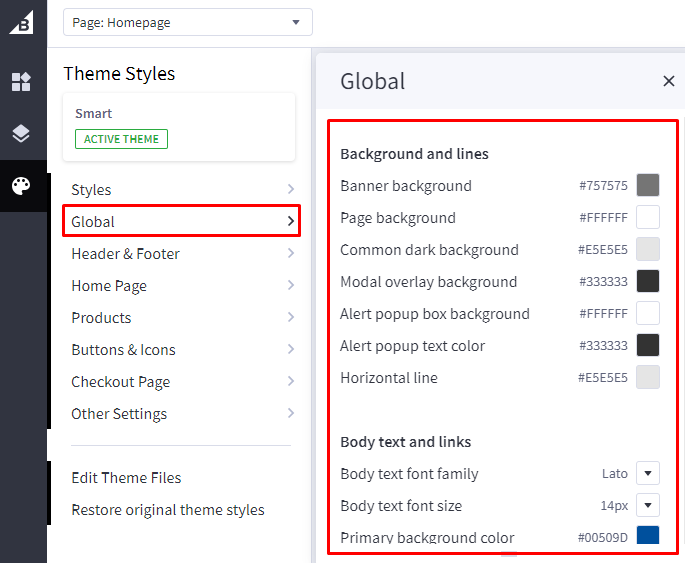
Task: Open the widgets icon in left sidebar
Action: pos(21,82)
